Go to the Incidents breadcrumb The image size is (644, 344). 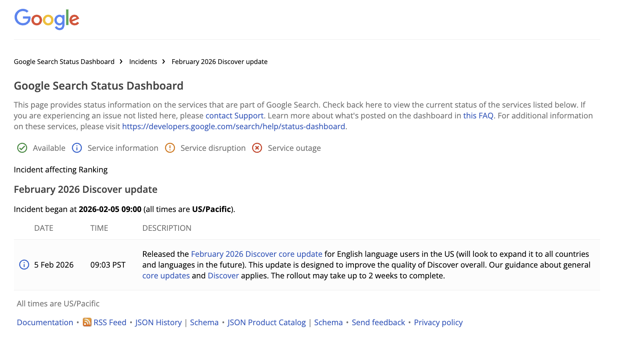coord(143,62)
